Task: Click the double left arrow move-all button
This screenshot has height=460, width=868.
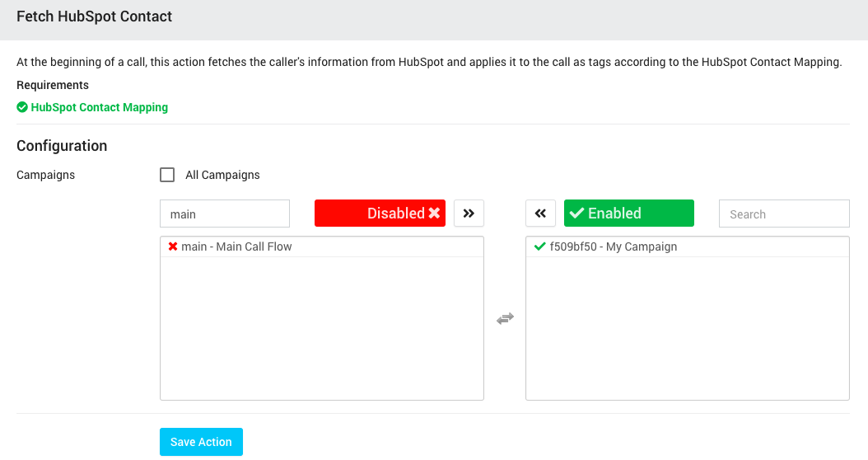Action: coord(540,214)
